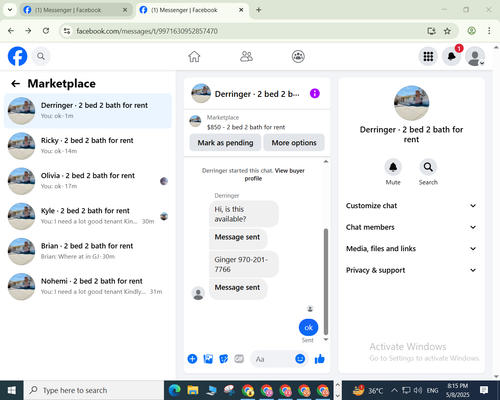
Task: Close the second Messenger browser tab
Action: 241,10
